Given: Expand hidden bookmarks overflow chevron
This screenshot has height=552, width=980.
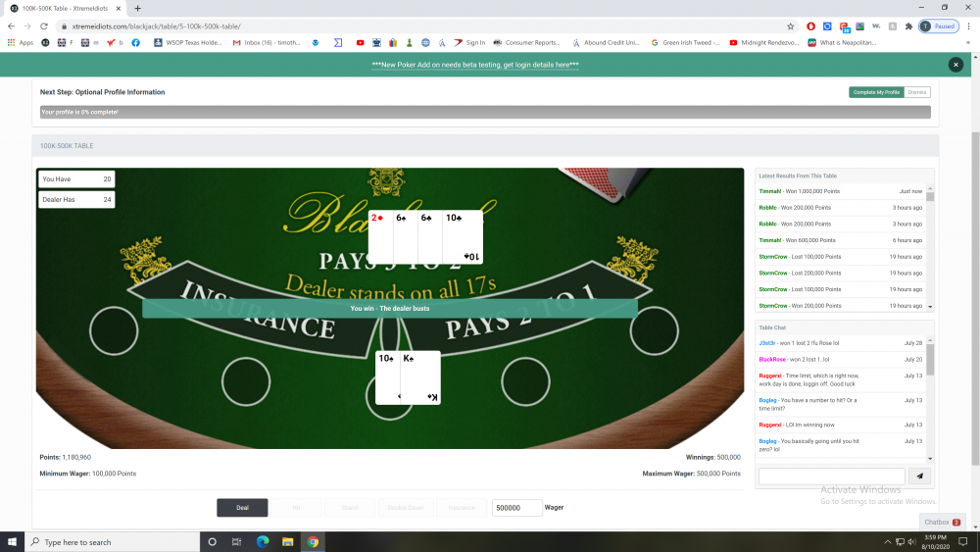Looking at the screenshot, I should click(969, 42).
